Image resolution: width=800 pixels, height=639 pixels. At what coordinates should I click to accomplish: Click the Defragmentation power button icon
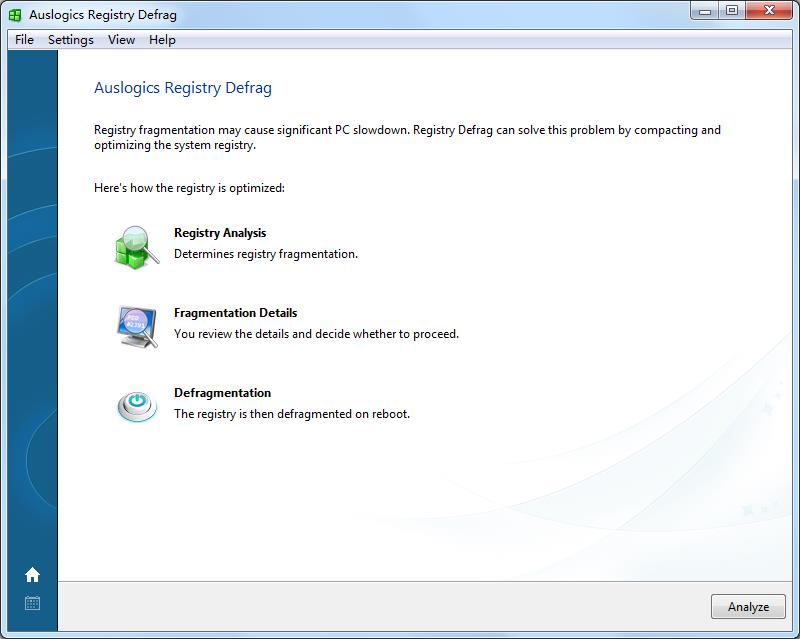tap(137, 407)
